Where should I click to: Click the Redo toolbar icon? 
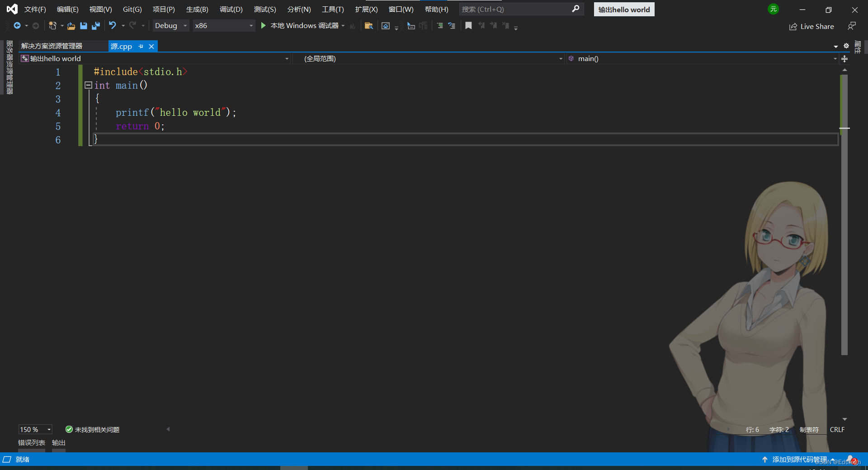tap(132, 26)
